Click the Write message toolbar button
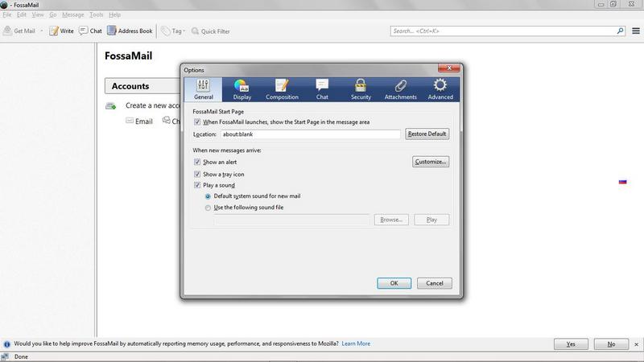The image size is (644, 362). pyautogui.click(x=61, y=31)
